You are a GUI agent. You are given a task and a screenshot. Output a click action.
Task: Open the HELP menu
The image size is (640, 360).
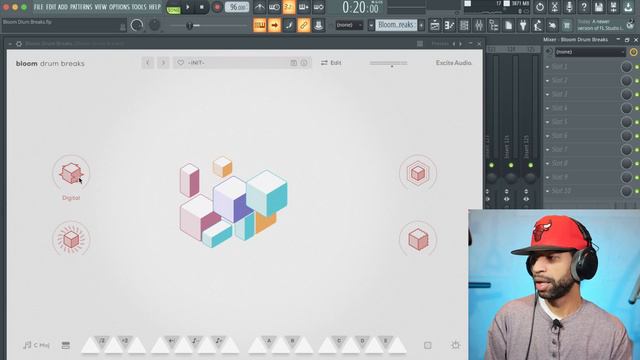point(154,7)
